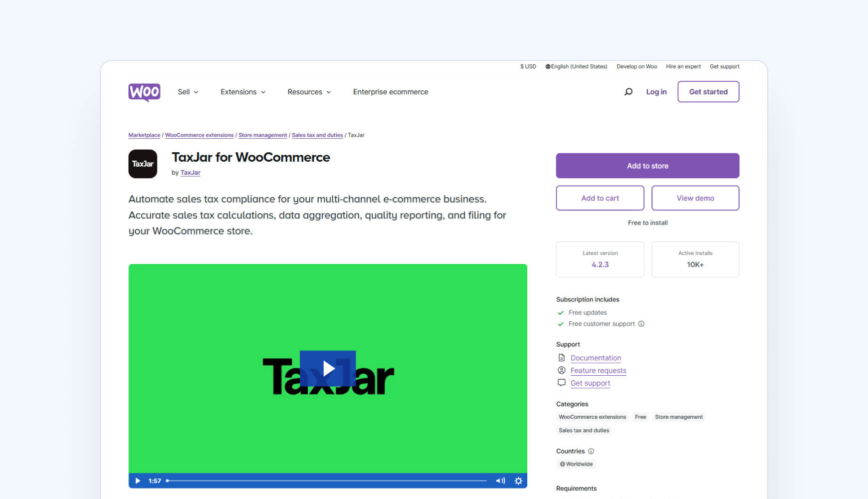Screen dimensions: 868x499
Task: Open the Documentation link
Action: [596, 358]
